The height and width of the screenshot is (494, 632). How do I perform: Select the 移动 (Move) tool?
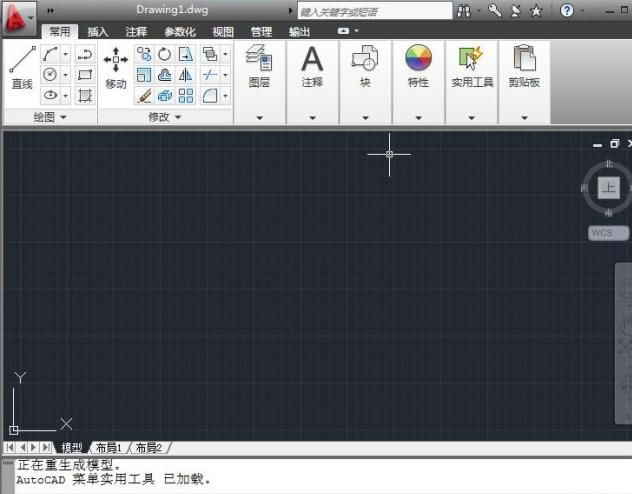tap(116, 67)
